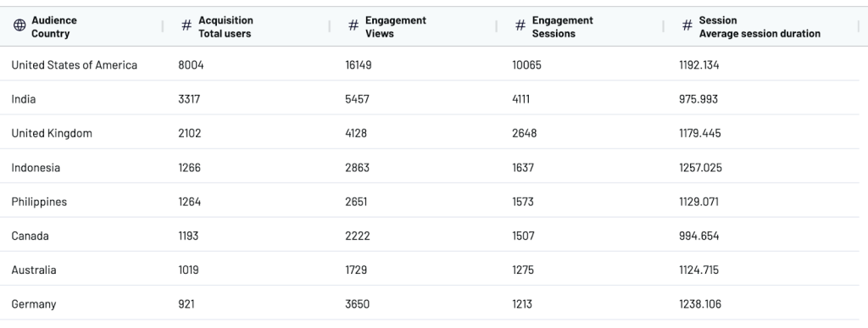Select the Audience Country column header
The width and height of the screenshot is (868, 328).
[x=81, y=26]
